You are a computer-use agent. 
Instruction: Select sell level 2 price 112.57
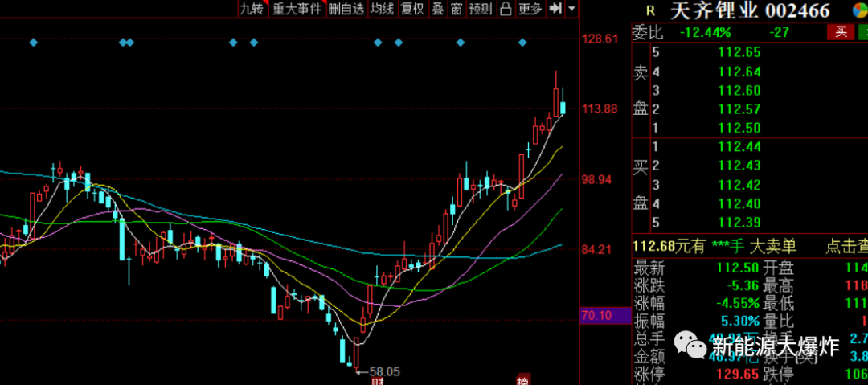(x=739, y=109)
